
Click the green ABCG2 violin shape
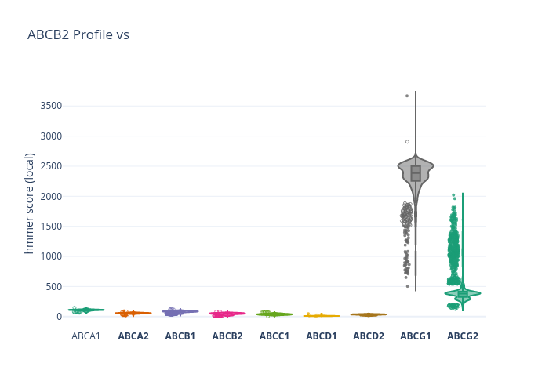point(463,294)
